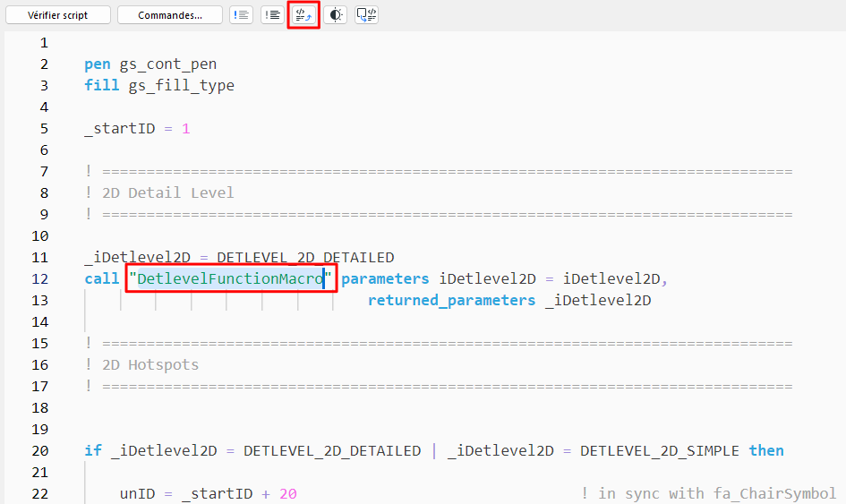Click the 'fill' keyword on line 3
The height and width of the screenshot is (504, 846).
pos(101,85)
